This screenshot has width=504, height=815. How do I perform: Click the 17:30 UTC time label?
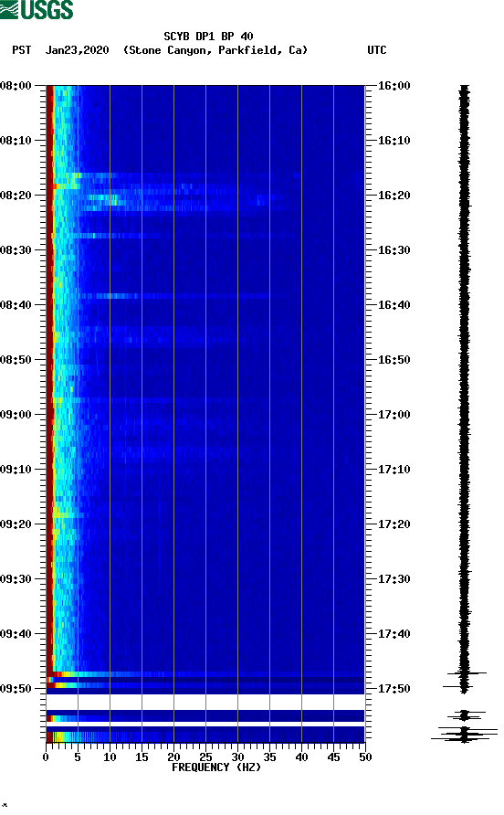(394, 579)
